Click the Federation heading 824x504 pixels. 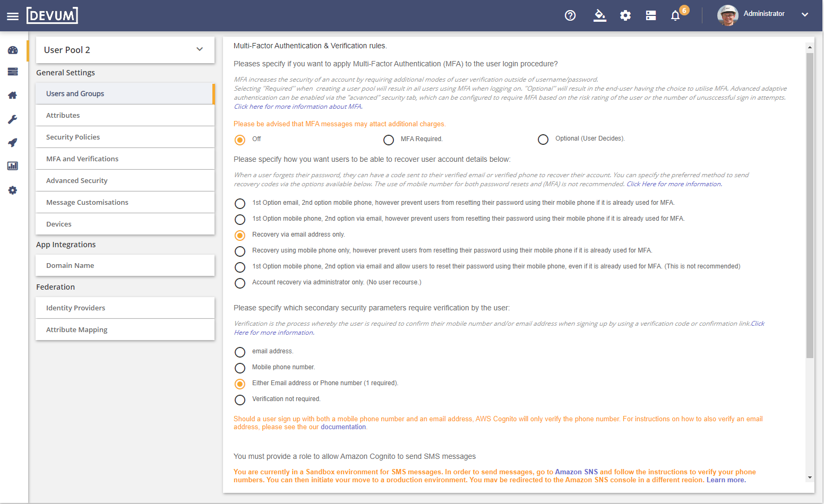click(x=55, y=287)
